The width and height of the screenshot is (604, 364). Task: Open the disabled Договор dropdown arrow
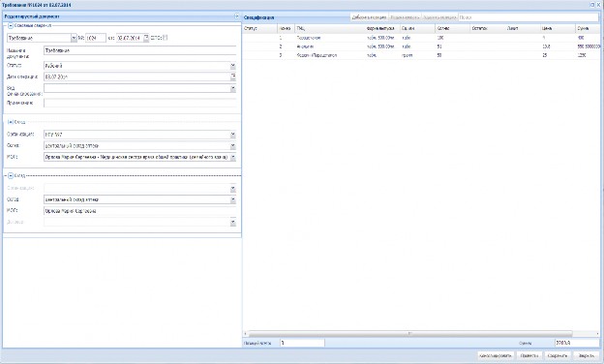point(233,223)
